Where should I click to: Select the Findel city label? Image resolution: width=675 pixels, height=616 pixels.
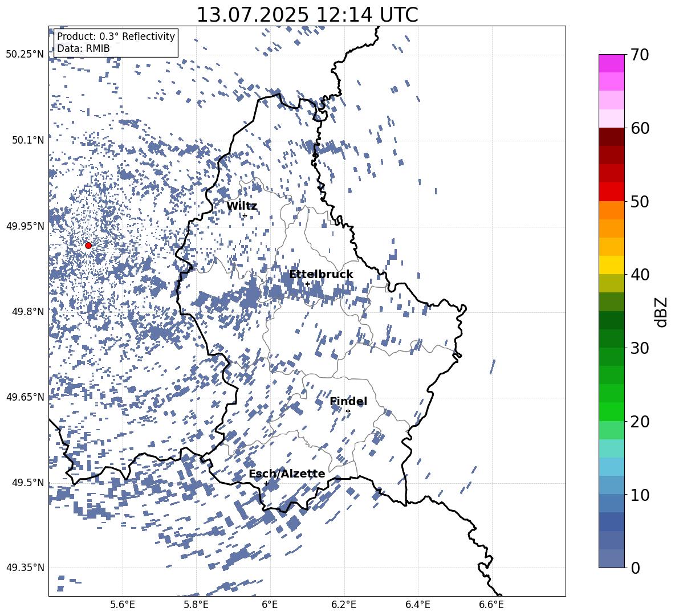coord(348,401)
